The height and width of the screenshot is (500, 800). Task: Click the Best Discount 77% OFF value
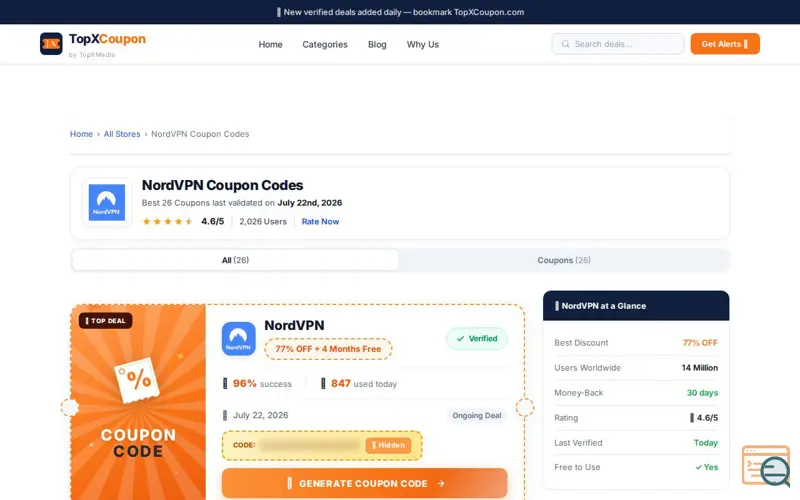[x=700, y=343]
